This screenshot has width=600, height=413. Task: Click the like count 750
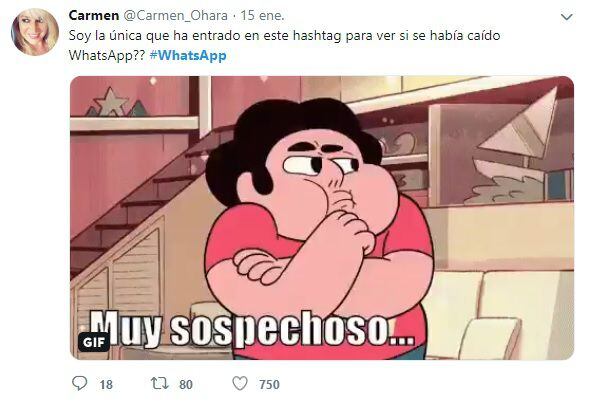269,384
